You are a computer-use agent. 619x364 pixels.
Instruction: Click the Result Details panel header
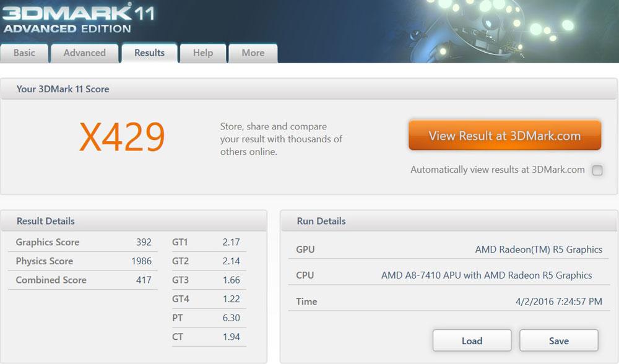46,221
